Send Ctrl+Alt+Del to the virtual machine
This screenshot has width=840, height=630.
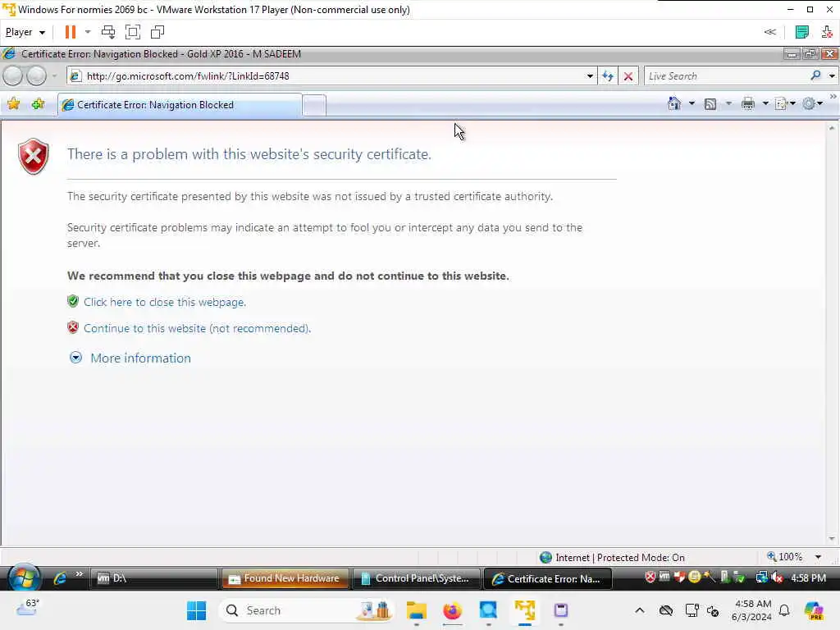click(x=108, y=32)
